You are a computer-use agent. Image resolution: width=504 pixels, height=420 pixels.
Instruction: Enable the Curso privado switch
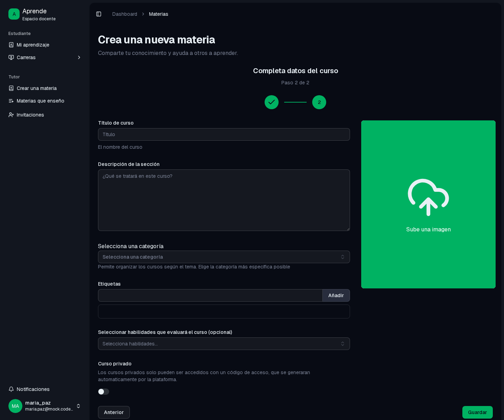(x=104, y=392)
